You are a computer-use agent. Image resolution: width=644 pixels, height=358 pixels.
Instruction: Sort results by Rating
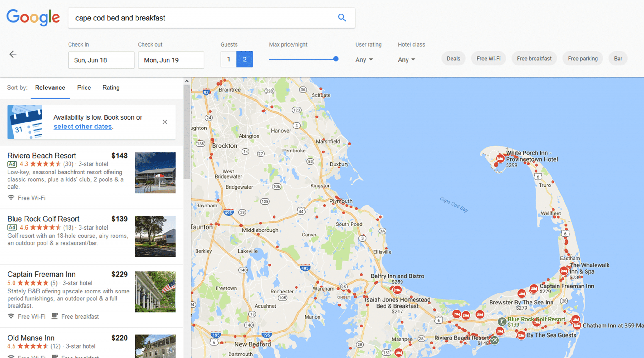pyautogui.click(x=111, y=88)
